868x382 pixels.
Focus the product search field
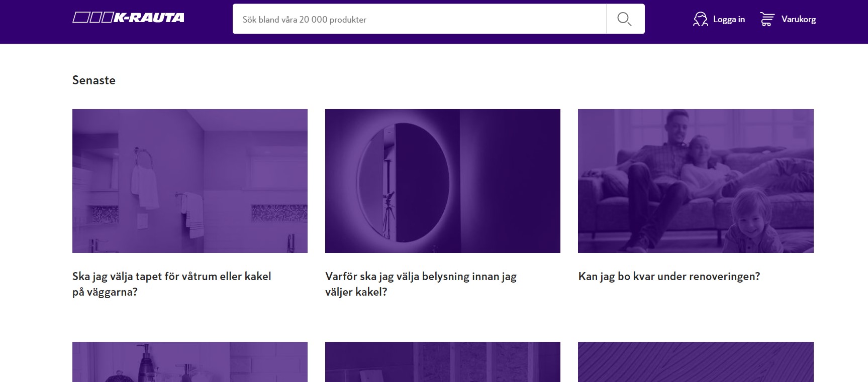pyautogui.click(x=419, y=19)
